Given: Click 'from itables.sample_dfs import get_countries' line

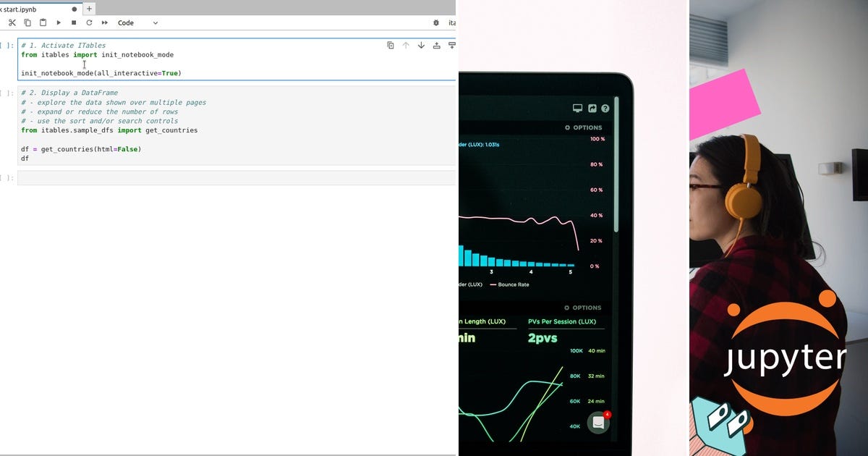Looking at the screenshot, I should pos(109,130).
